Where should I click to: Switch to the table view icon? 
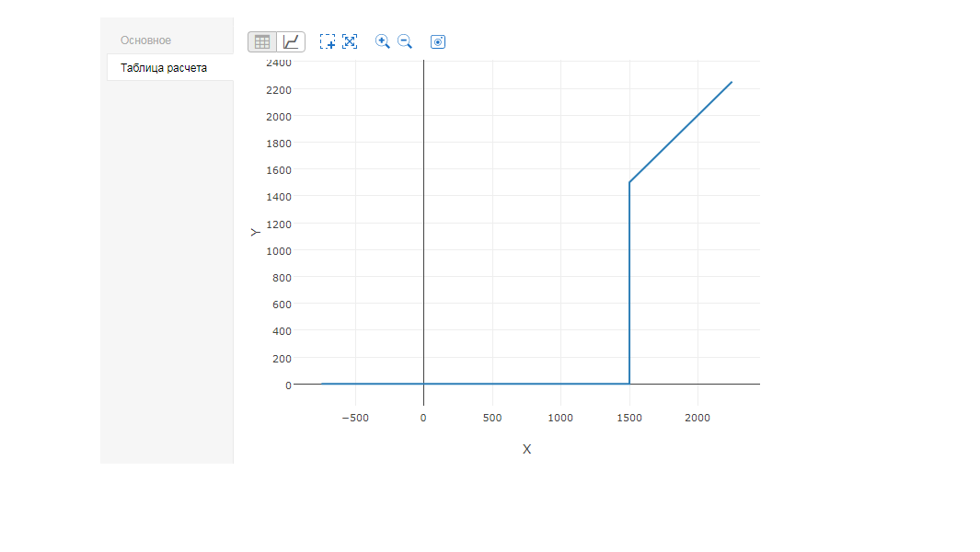coord(262,41)
